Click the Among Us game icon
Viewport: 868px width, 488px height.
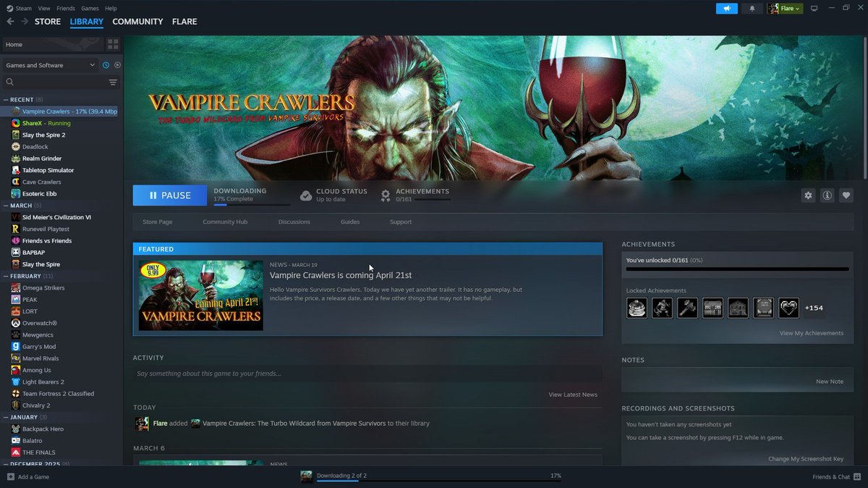[x=16, y=370]
